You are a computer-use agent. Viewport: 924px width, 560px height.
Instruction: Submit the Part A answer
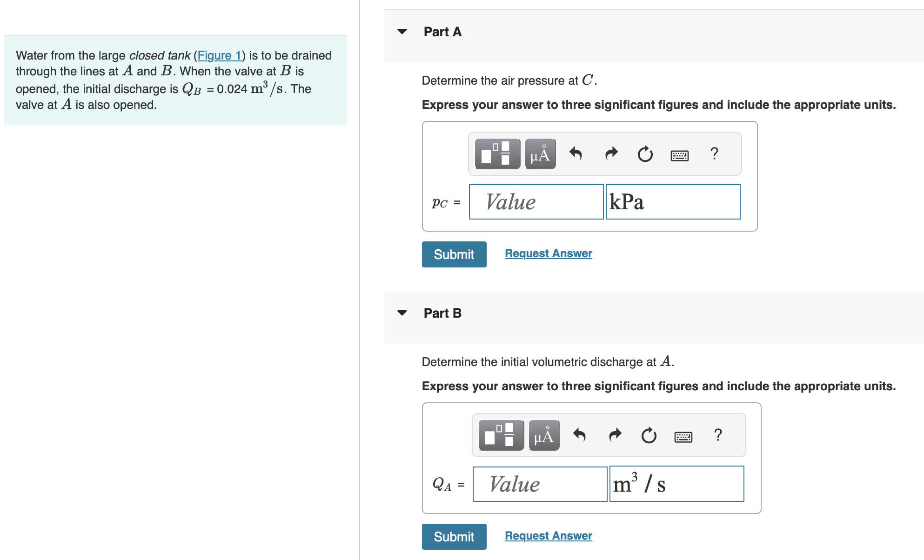454,254
